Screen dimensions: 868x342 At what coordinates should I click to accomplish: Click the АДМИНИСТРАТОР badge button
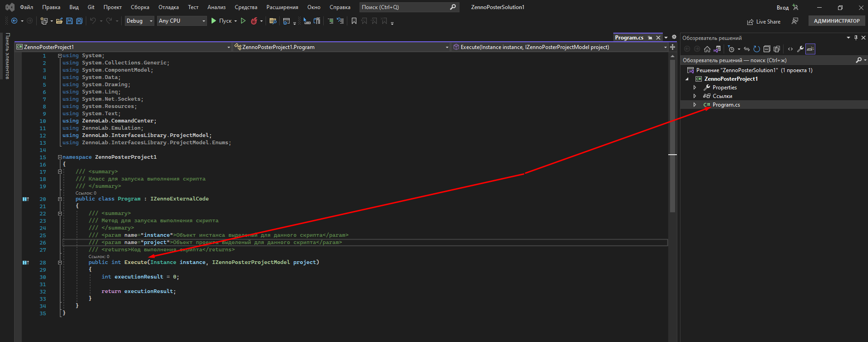[x=837, y=21]
